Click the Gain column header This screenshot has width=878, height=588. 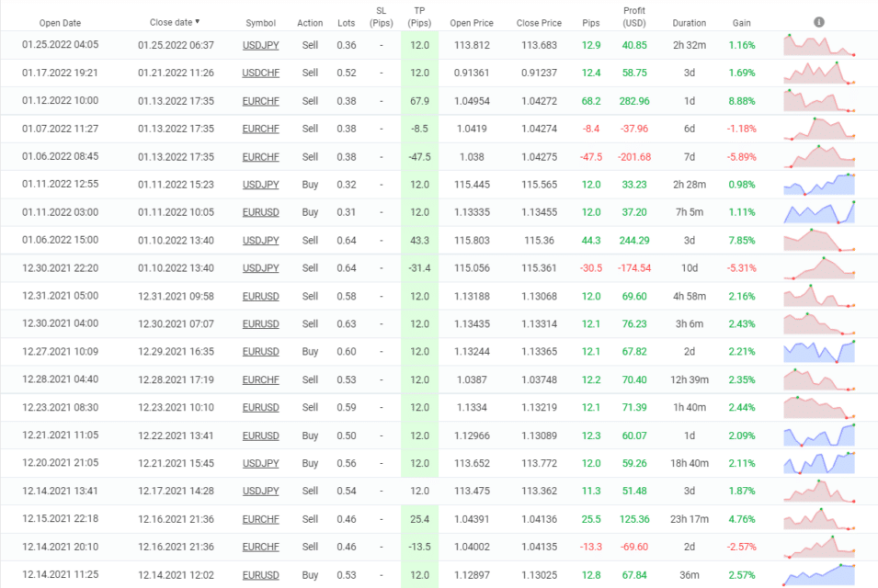[741, 23]
